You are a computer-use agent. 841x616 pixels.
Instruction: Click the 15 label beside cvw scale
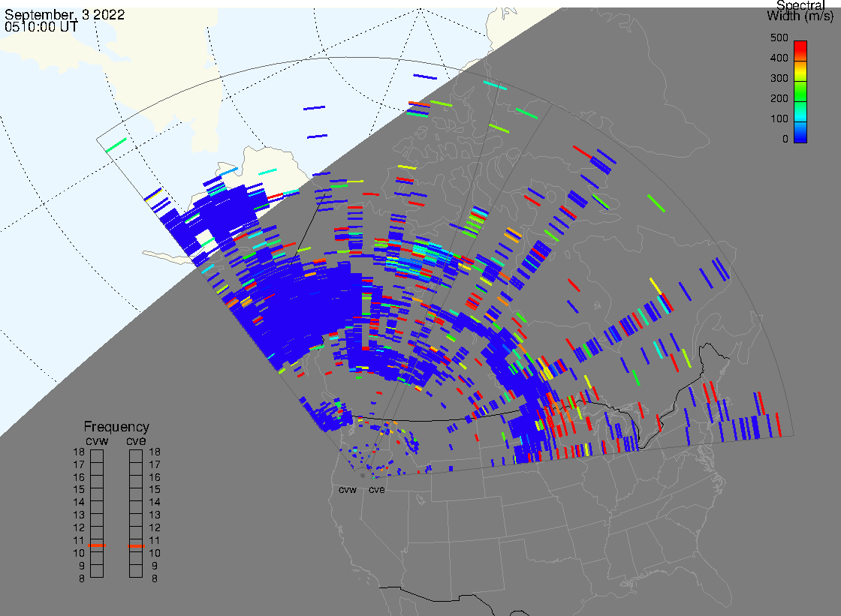[79, 489]
